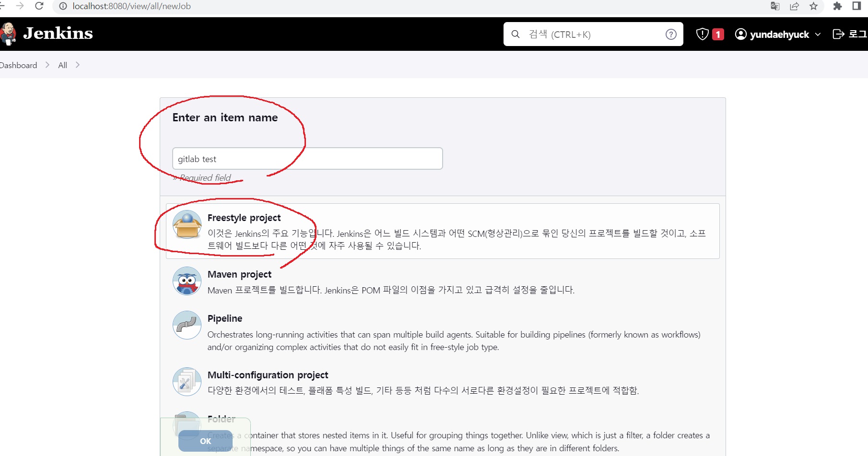Expand chevron after Dashboard breadcrumb
868x456 pixels.
coord(47,65)
